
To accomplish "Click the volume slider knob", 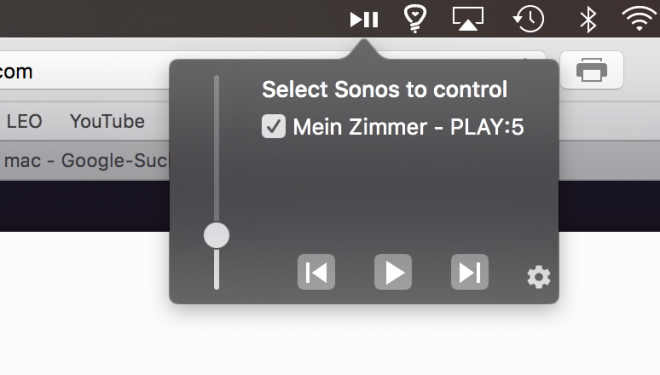I will (x=216, y=235).
